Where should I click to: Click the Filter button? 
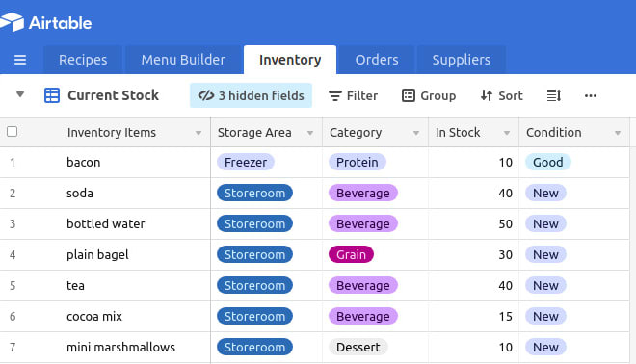pos(353,95)
